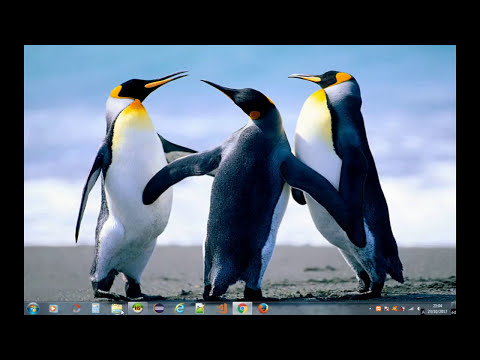Open the Avast antivirus tray icon

pyautogui.click(x=394, y=309)
